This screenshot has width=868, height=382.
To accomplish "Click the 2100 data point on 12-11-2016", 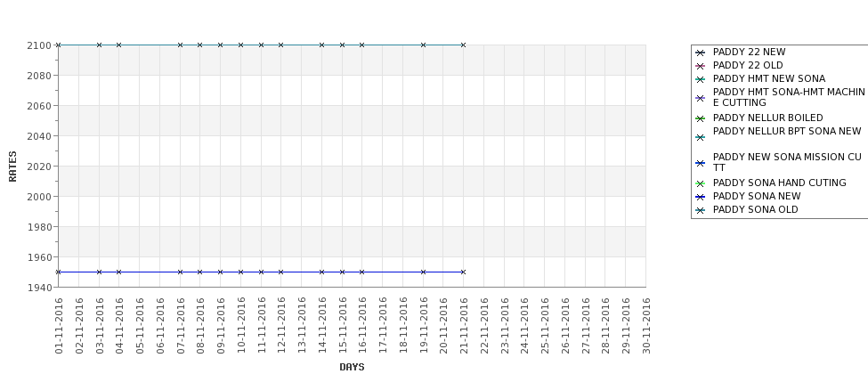I will (x=281, y=45).
